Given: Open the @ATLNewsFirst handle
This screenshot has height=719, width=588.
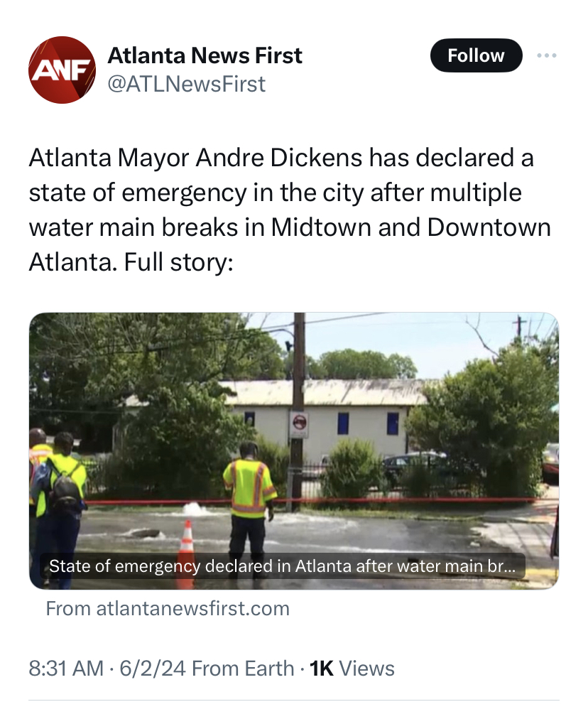Looking at the screenshot, I should click(x=186, y=84).
